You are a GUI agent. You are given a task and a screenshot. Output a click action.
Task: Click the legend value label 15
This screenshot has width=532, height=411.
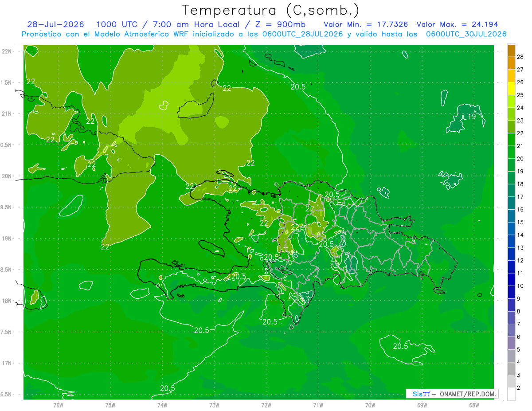(520, 222)
